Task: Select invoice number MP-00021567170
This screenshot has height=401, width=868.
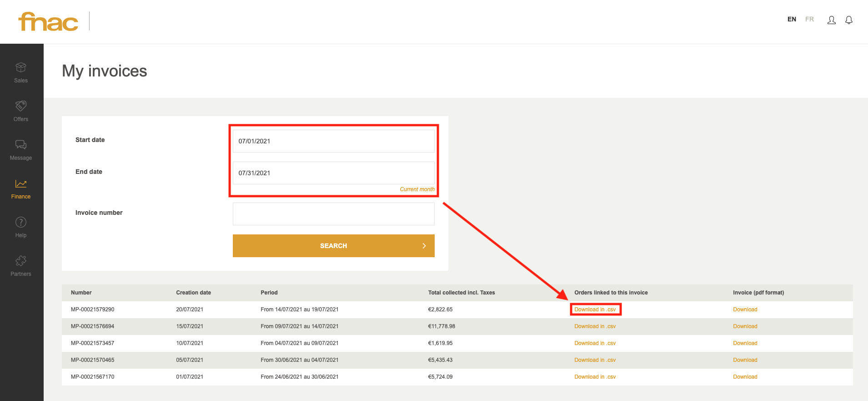Action: pos(93,377)
